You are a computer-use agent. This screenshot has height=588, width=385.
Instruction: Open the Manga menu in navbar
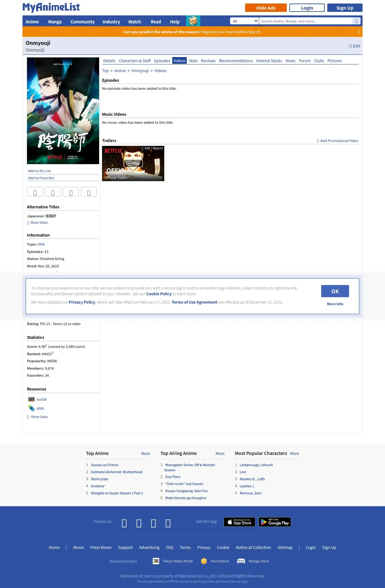[55, 22]
